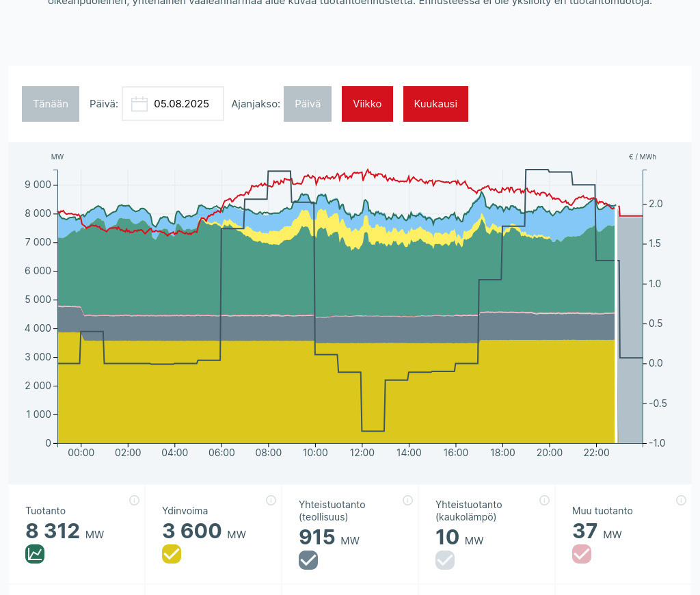Toggle the Yhteistuotanto (kaukolämpö) checkbox
Viewport: 700px width, 595px height.
pos(445,560)
